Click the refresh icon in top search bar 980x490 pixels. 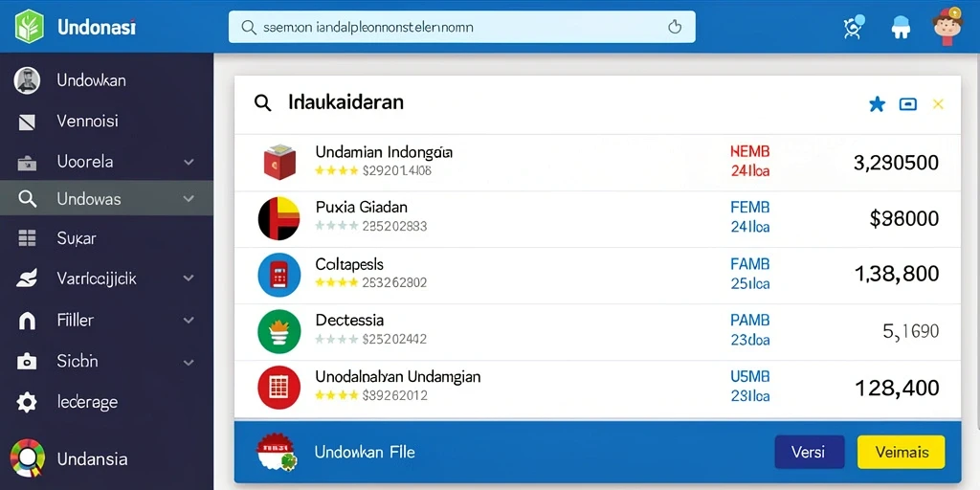(x=674, y=27)
